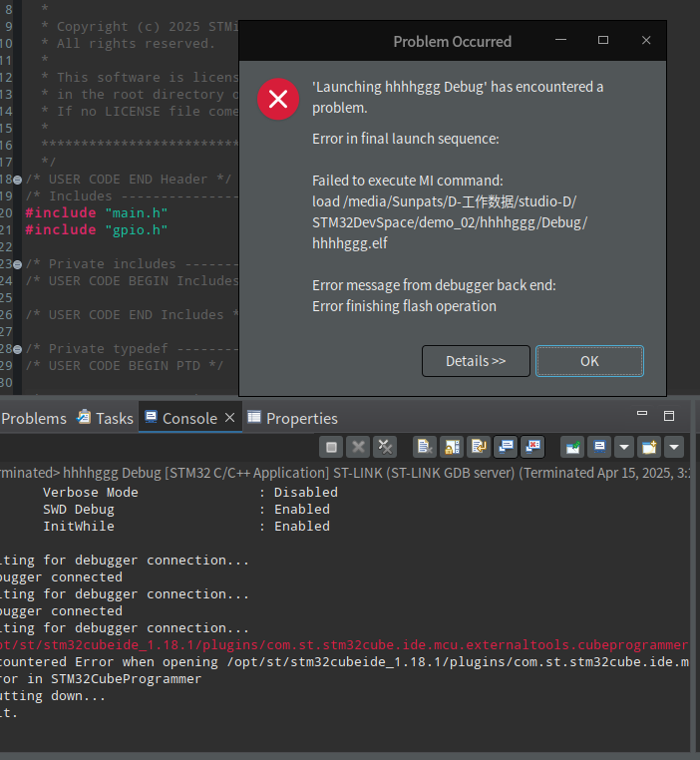700x760 pixels.
Task: Click the Problem Occurred dialog title bar
Action: (x=453, y=41)
